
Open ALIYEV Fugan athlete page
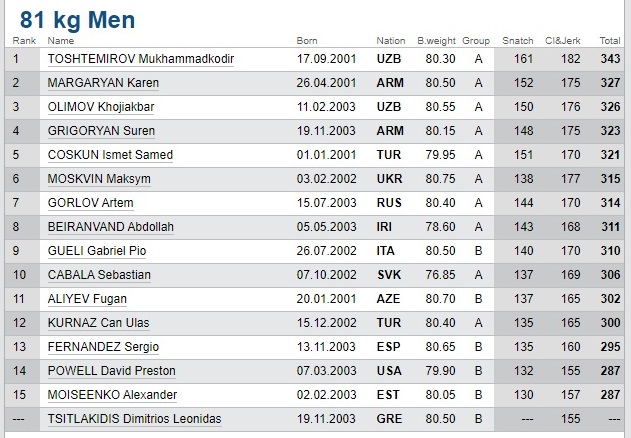coord(87,299)
